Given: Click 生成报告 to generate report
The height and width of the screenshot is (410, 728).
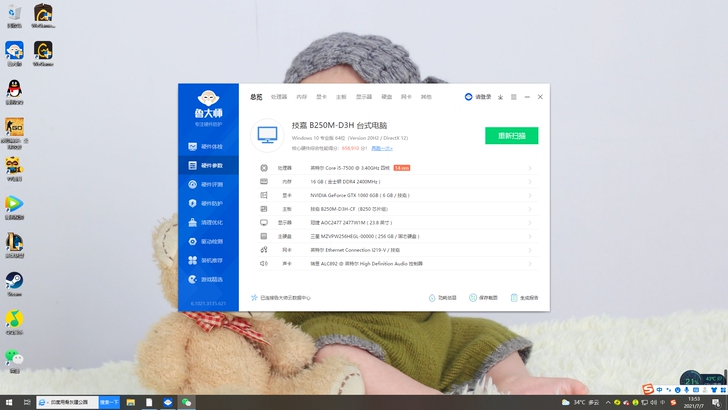Looking at the screenshot, I should 524,298.
